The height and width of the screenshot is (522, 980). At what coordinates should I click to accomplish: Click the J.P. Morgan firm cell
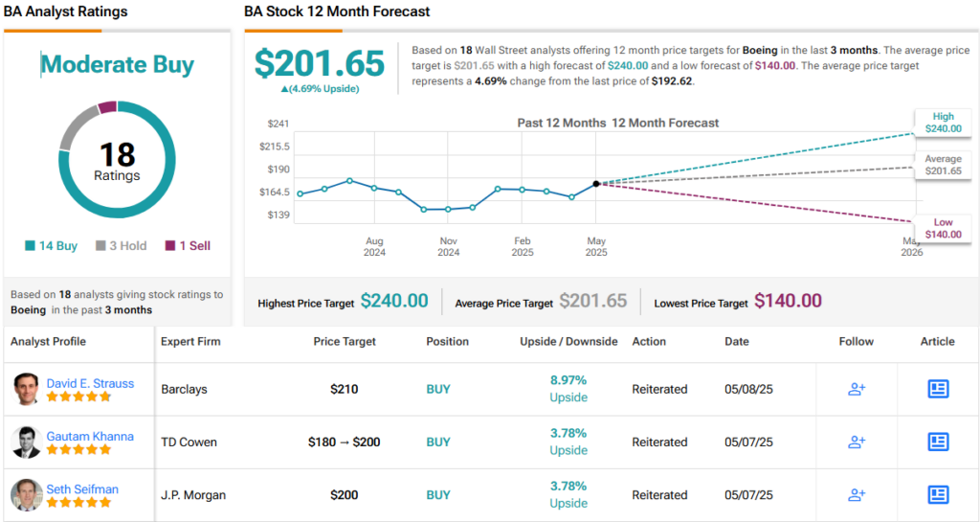pyautogui.click(x=193, y=495)
